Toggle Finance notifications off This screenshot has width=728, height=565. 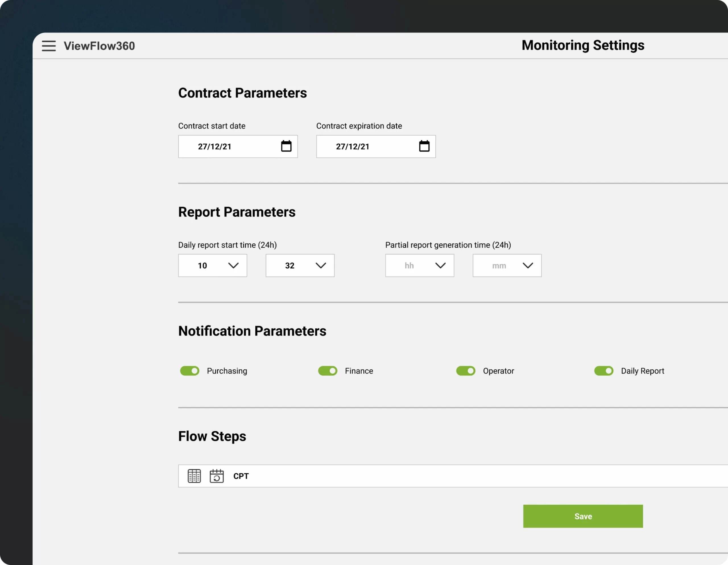(x=328, y=371)
